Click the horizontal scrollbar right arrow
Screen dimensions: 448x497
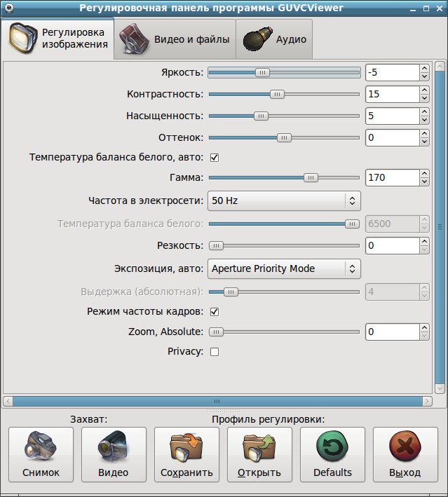click(428, 402)
